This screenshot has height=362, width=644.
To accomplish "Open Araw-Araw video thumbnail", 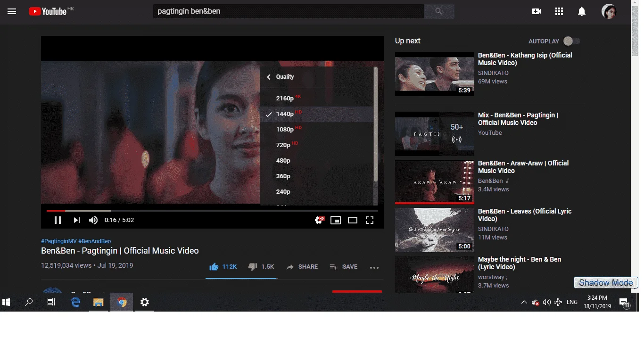I will [x=435, y=182].
